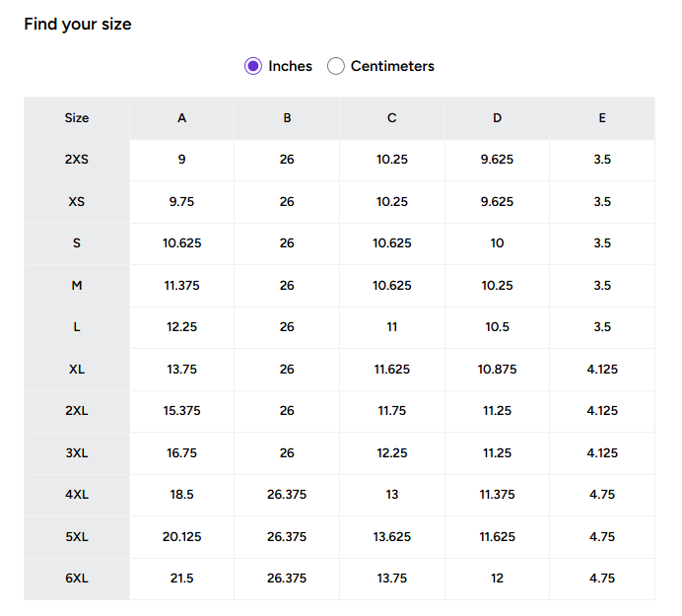Click the 10.875 value in XL row
Screen dimensions: 682x616
(497, 370)
